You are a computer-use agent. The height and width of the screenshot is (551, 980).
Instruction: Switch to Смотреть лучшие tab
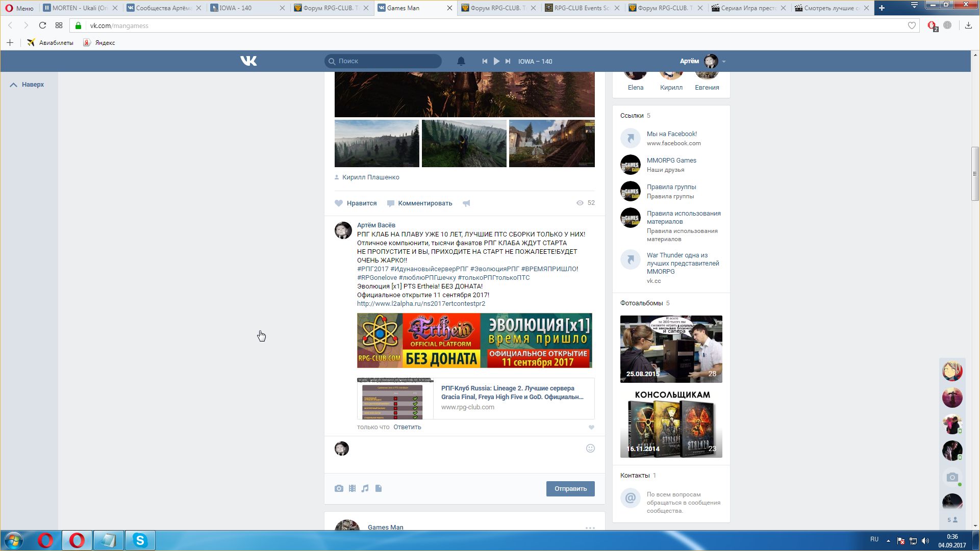[833, 8]
